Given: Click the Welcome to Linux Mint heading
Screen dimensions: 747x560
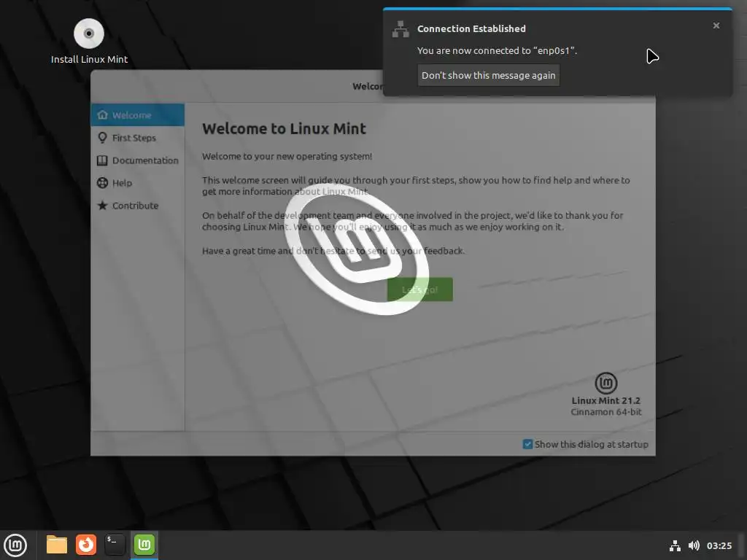Looking at the screenshot, I should pos(284,128).
